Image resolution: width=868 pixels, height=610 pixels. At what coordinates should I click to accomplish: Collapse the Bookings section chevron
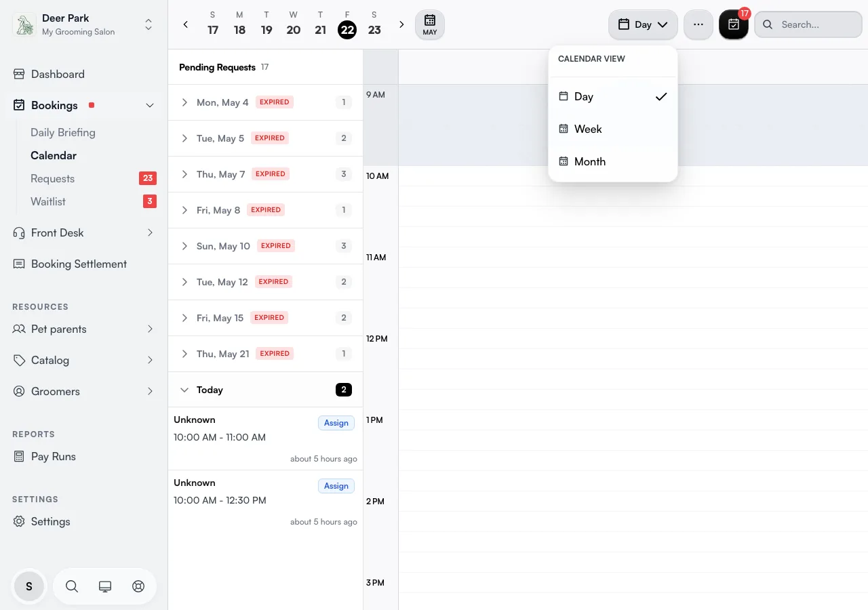pos(150,105)
